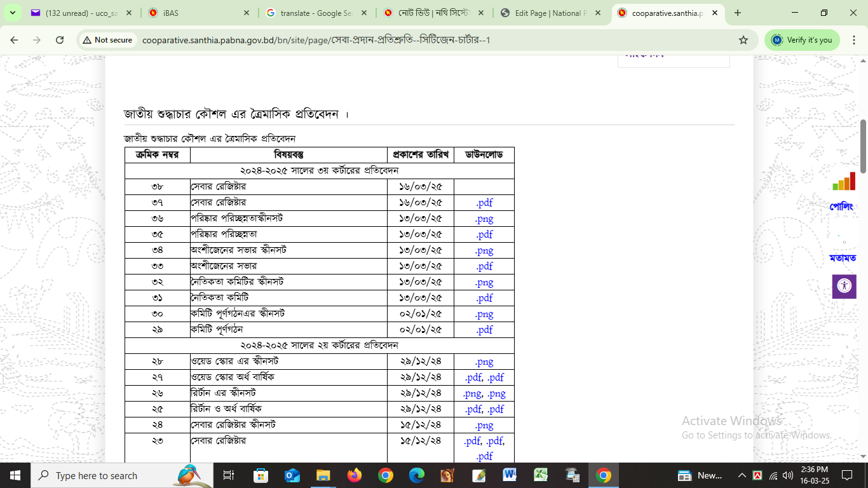Switch to the iBAS tab

tap(197, 13)
